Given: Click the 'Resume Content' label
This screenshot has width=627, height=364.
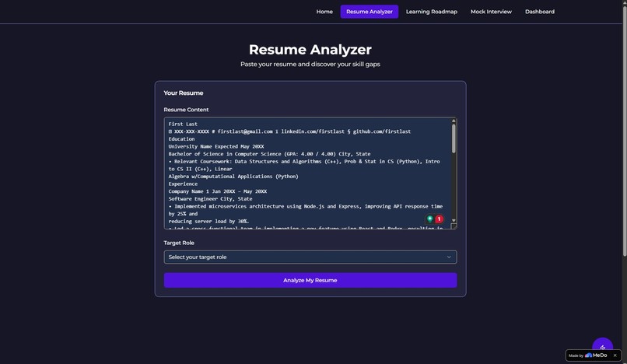Looking at the screenshot, I should click(186, 110).
